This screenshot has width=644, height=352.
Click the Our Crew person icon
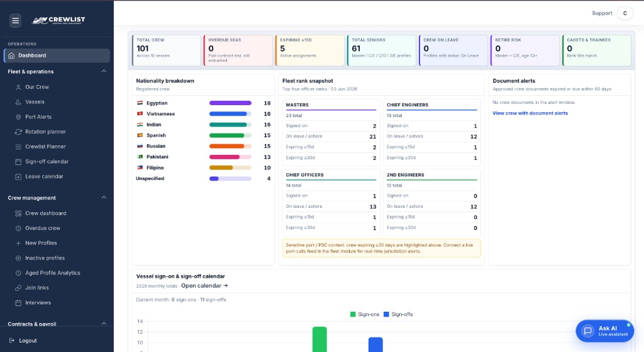pos(18,87)
